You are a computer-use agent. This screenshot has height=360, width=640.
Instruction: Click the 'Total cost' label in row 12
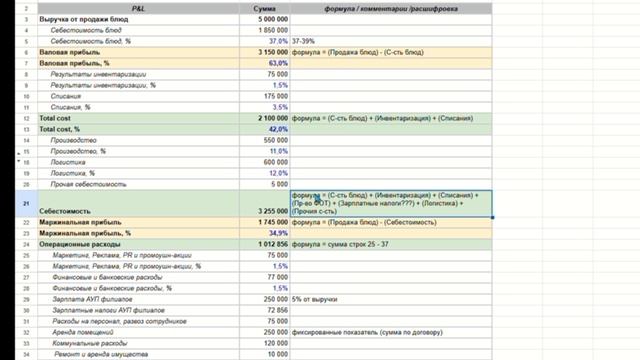pyautogui.click(x=138, y=118)
